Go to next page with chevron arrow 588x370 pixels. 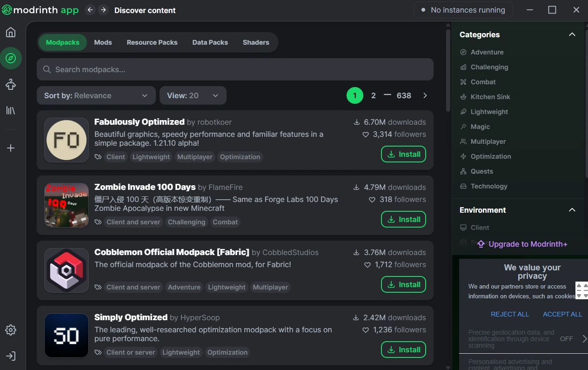click(x=425, y=95)
